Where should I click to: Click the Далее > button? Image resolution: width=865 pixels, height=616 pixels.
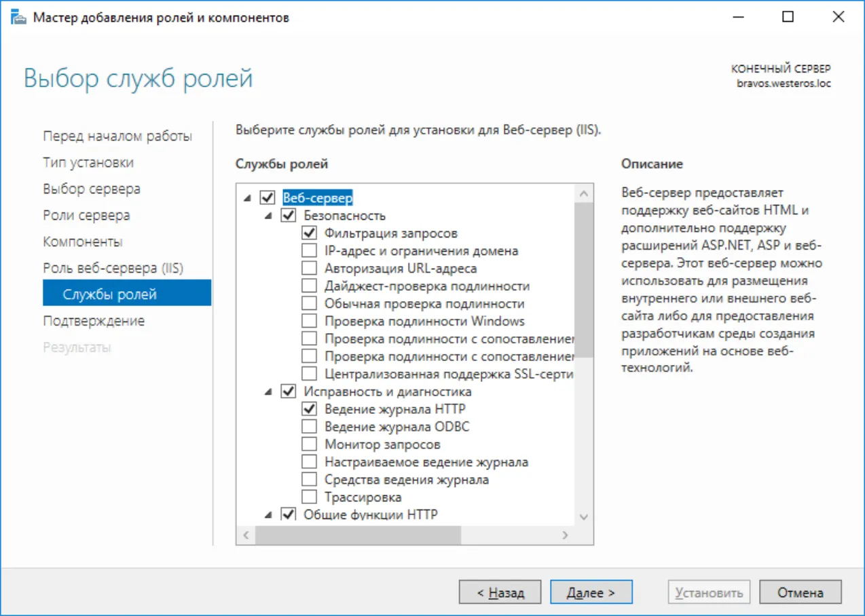pyautogui.click(x=591, y=592)
